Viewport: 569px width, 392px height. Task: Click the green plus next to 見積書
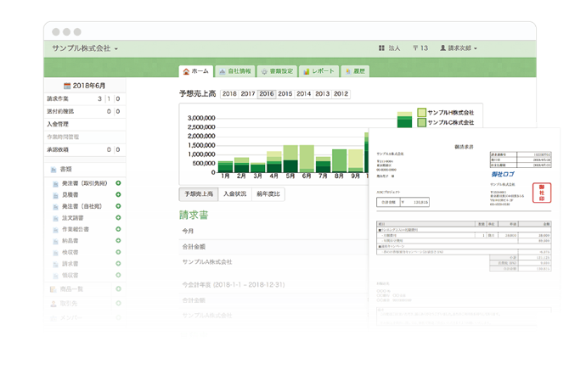point(118,194)
